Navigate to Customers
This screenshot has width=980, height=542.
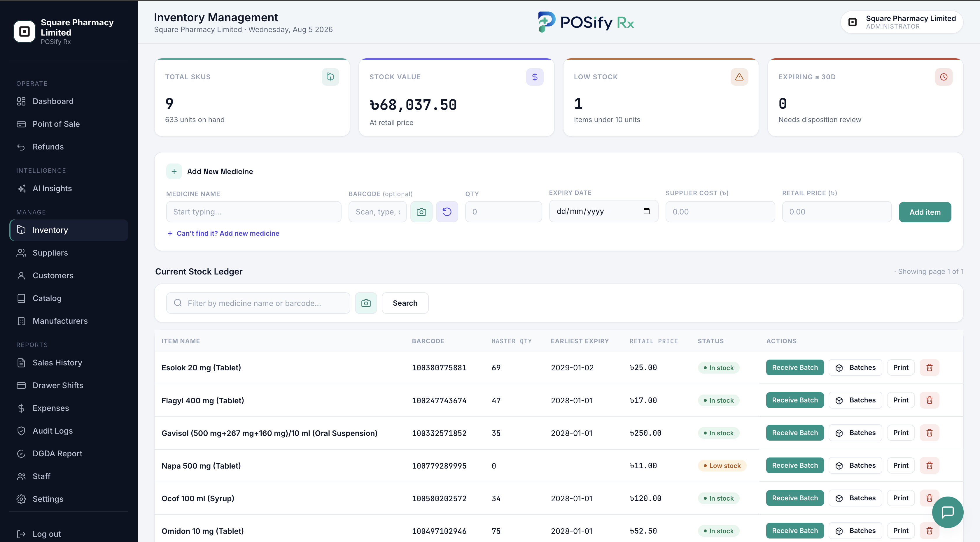(x=69, y=276)
